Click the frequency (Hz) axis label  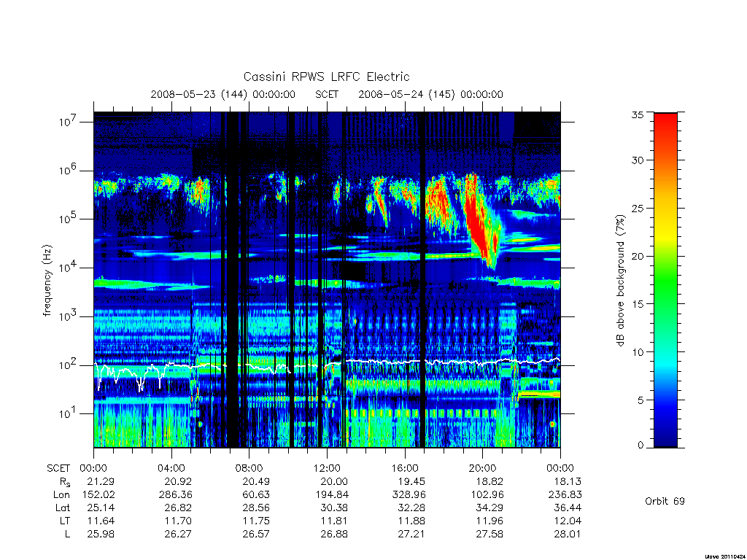click(47, 281)
